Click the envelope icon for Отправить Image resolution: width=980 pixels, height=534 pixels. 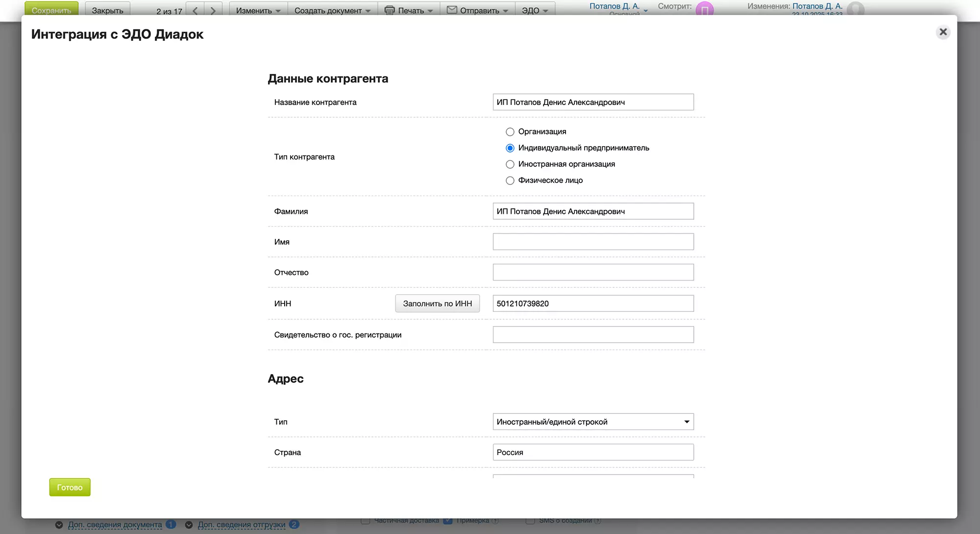click(452, 10)
